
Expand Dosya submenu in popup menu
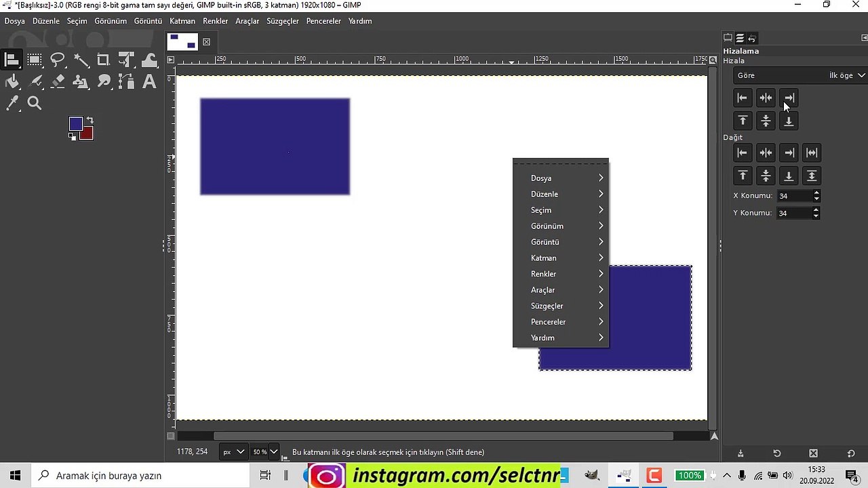561,178
